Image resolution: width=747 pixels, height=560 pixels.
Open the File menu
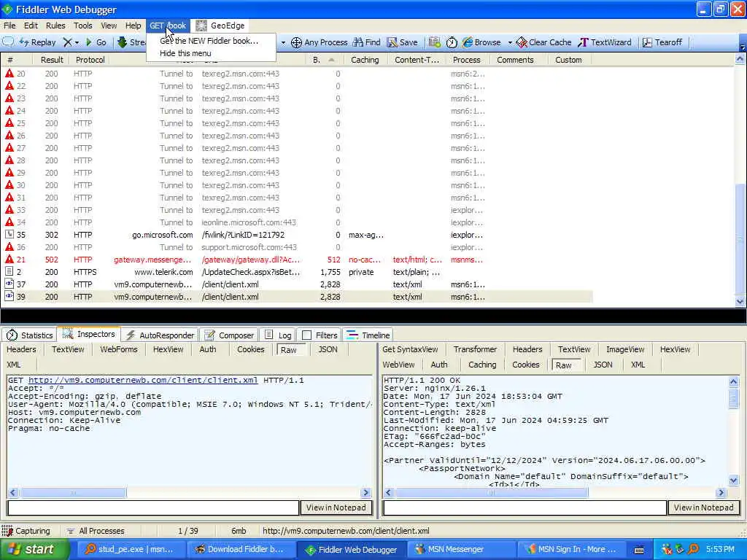(9, 26)
